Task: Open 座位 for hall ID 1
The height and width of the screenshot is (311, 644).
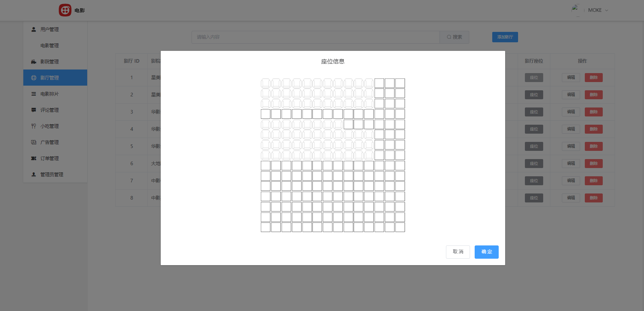Action: pos(534,77)
